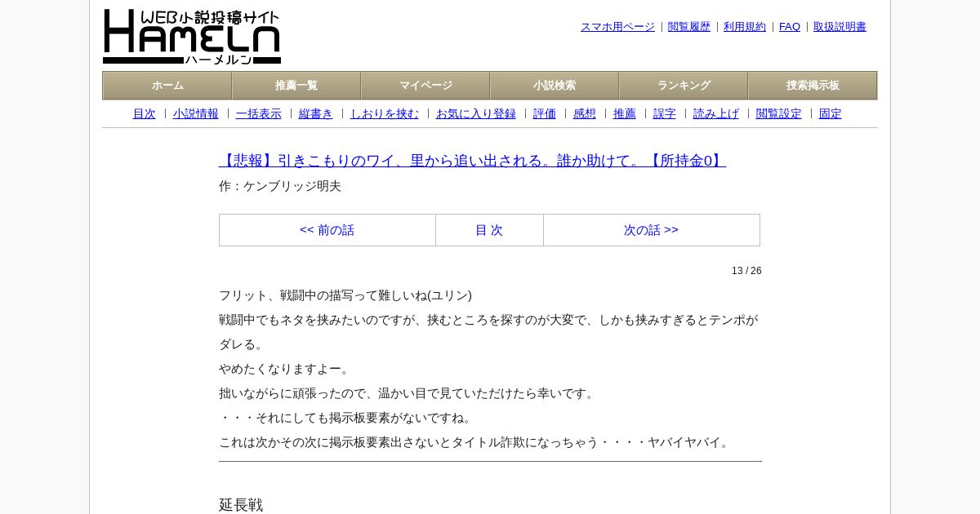The width and height of the screenshot is (980, 514).
Task: Click 目次 in the sub-menu
Action: point(145,114)
